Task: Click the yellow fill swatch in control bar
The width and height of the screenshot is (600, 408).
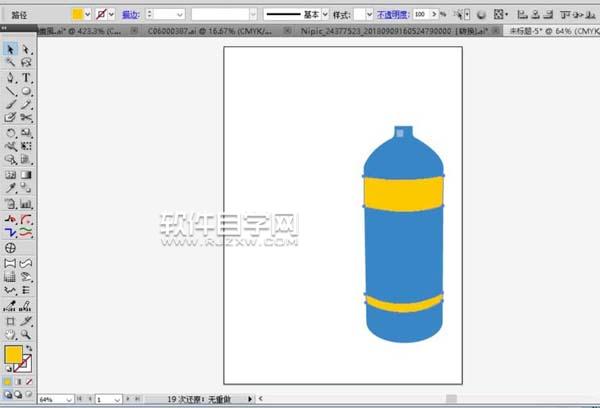Action: pos(77,15)
